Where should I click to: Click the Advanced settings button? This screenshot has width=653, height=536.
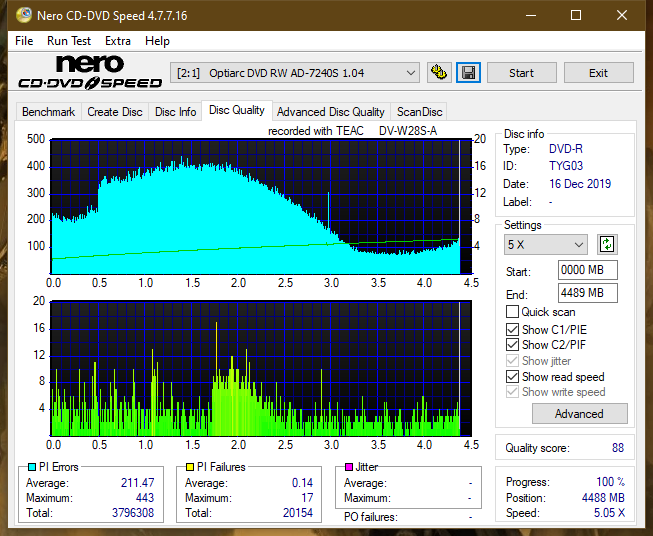pyautogui.click(x=579, y=414)
